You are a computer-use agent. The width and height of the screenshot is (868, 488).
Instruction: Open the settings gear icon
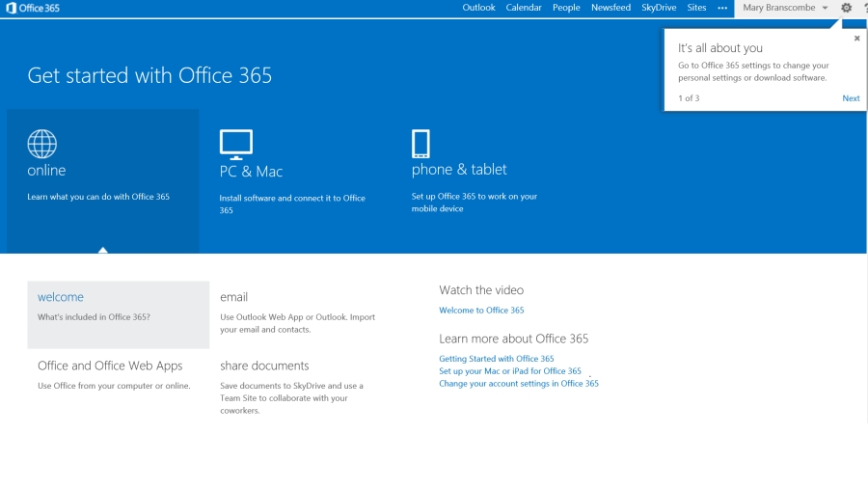[x=846, y=8]
